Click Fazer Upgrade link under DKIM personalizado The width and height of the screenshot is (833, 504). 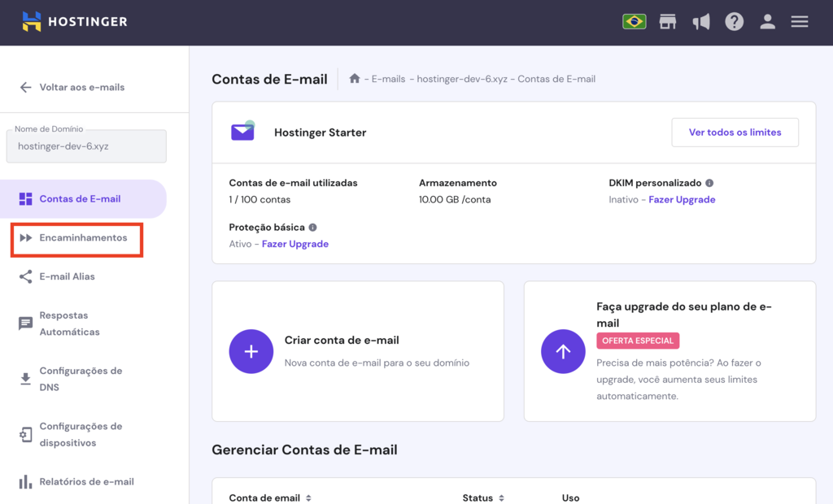point(682,200)
